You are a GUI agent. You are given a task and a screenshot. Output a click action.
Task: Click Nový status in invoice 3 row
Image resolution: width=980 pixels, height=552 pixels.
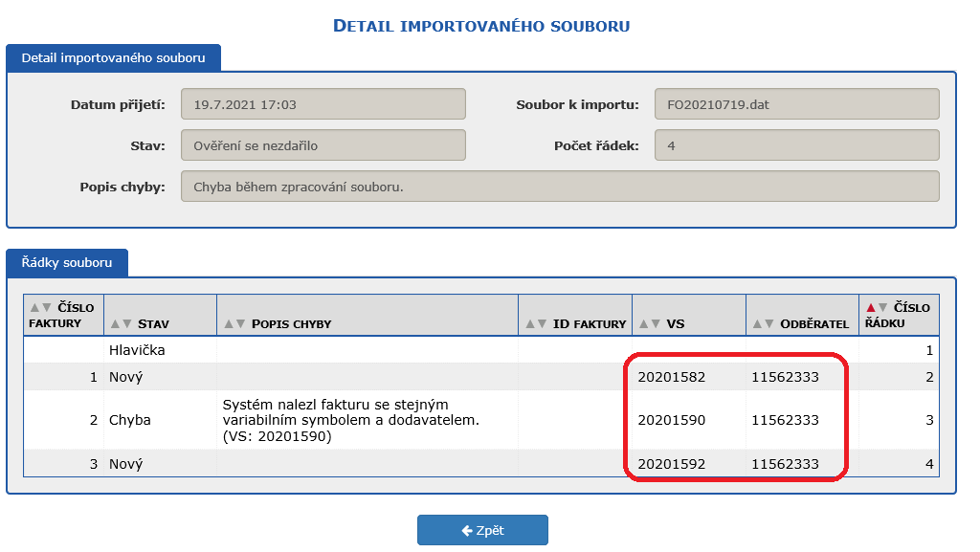click(125, 464)
